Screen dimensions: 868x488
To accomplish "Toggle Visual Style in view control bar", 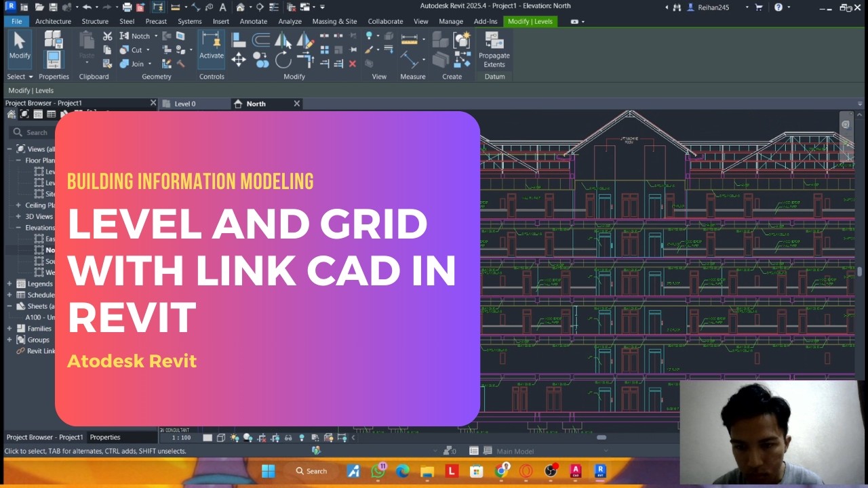I will 221,438.
